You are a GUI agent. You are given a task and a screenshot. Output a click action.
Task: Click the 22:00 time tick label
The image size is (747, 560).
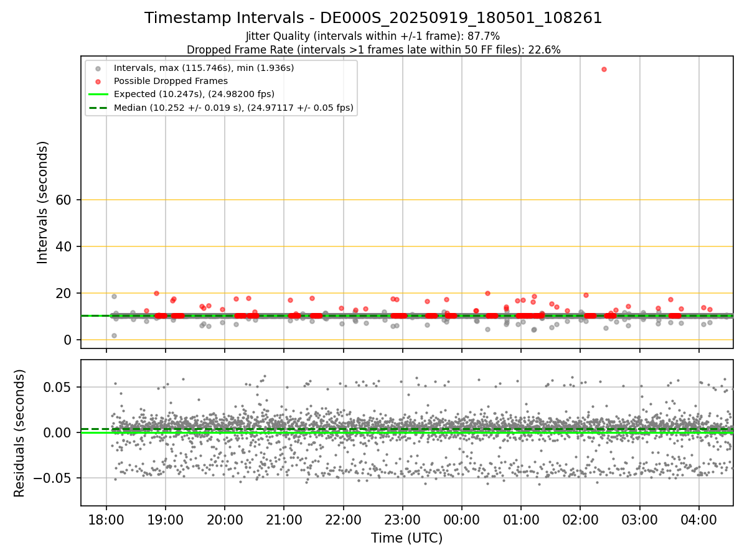[343, 520]
